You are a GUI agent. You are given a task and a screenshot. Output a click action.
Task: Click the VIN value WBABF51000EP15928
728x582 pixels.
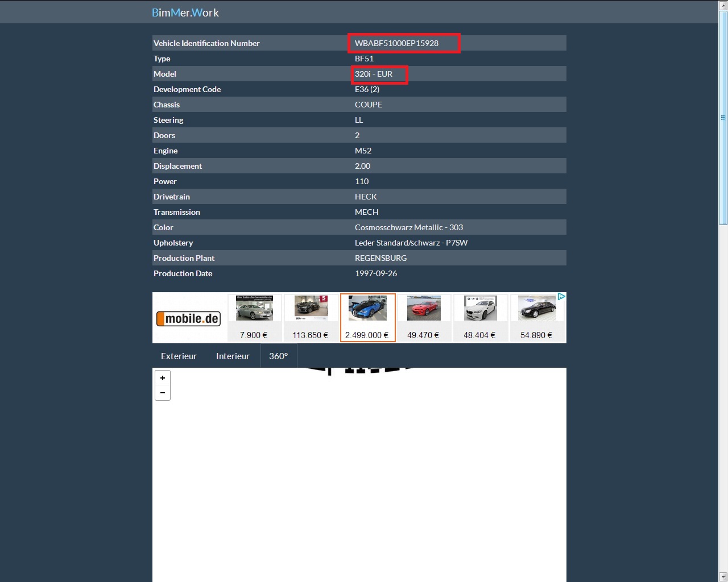396,43
